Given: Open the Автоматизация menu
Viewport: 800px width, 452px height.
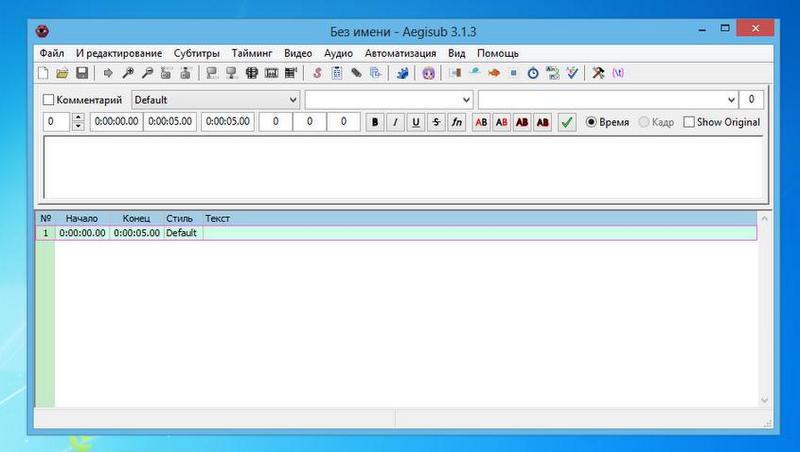Looking at the screenshot, I should click(401, 53).
